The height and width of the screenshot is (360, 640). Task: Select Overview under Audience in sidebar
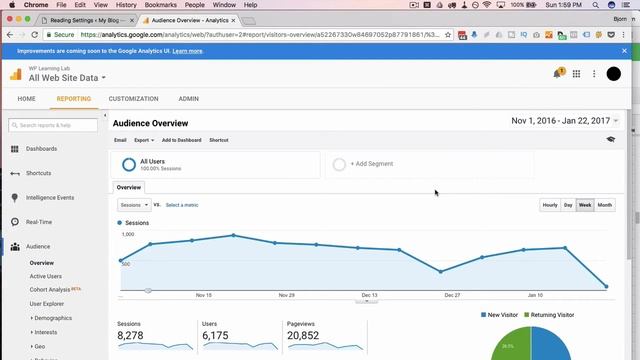pos(42,263)
